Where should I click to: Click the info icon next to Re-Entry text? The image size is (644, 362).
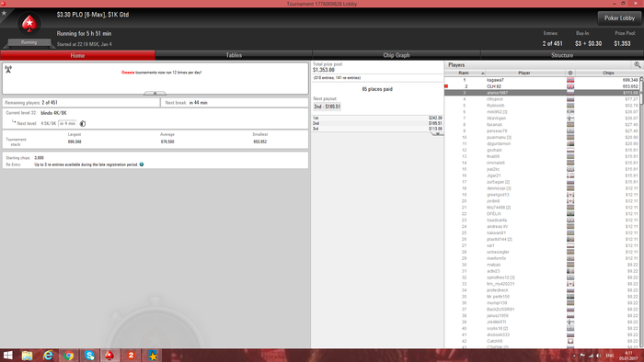click(142, 164)
